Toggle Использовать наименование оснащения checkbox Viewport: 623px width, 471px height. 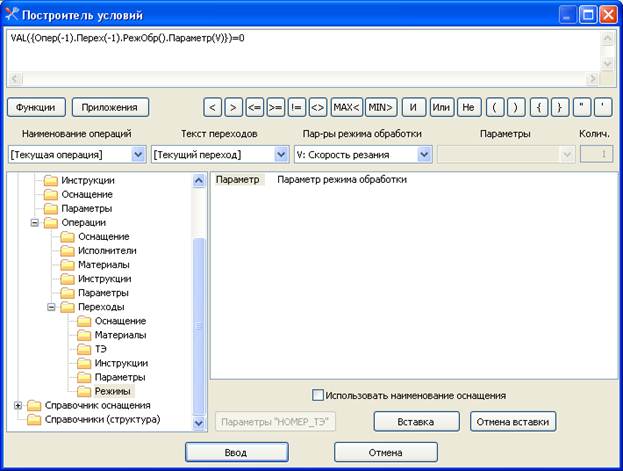click(317, 395)
